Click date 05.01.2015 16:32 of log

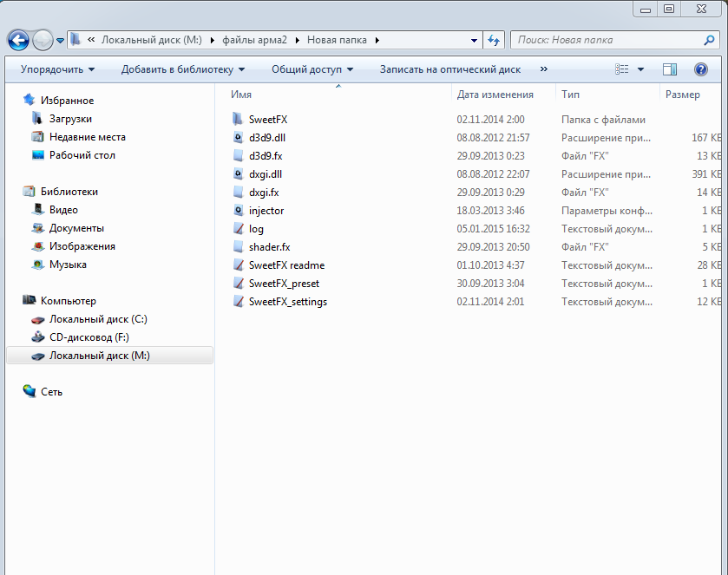click(493, 229)
